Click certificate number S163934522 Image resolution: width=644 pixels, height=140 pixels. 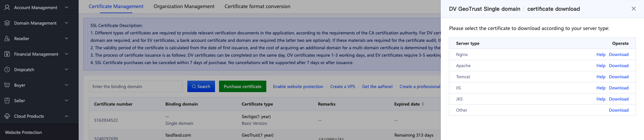tap(106, 120)
